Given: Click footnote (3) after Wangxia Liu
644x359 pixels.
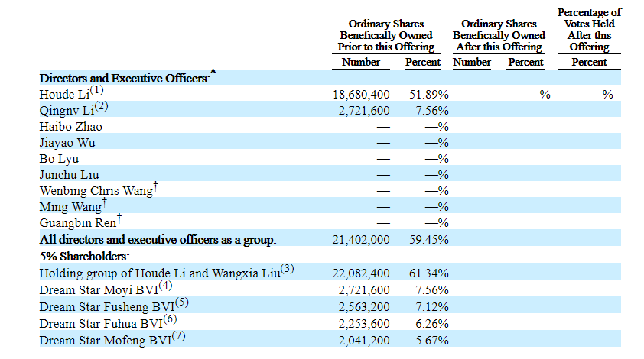Looking at the screenshot, I should click(x=288, y=268).
